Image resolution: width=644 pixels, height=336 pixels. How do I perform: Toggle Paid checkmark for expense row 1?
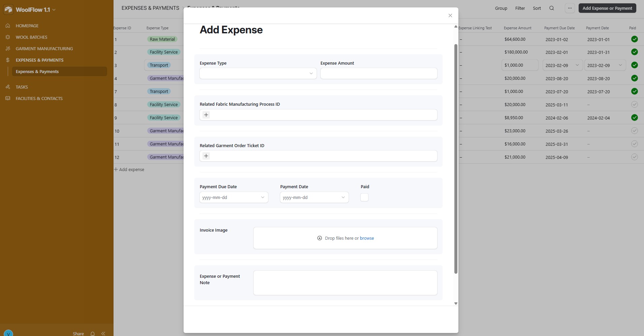tap(634, 39)
